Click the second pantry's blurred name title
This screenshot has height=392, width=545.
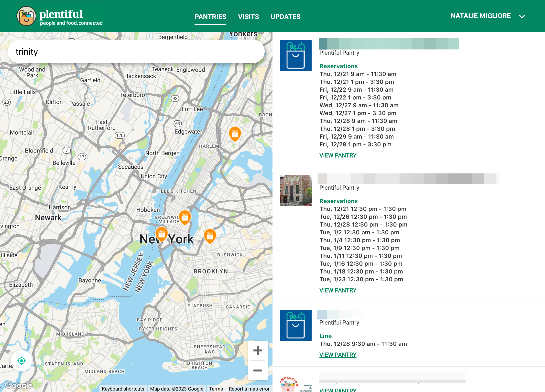409,179
